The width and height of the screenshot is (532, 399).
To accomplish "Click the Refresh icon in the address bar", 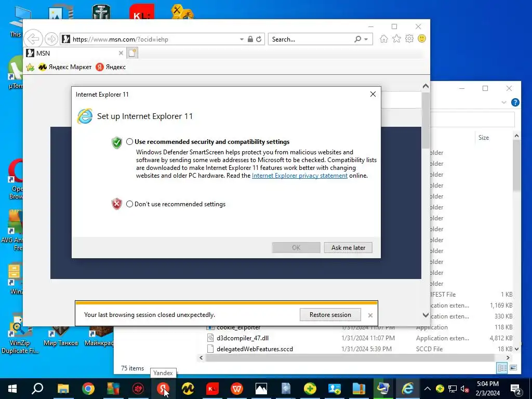I will coord(259,39).
